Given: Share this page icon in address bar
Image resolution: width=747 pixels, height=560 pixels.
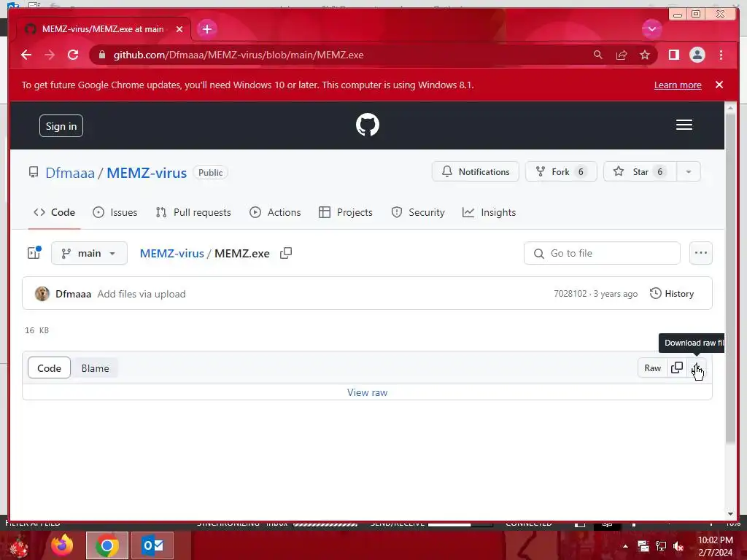Looking at the screenshot, I should click(x=622, y=55).
